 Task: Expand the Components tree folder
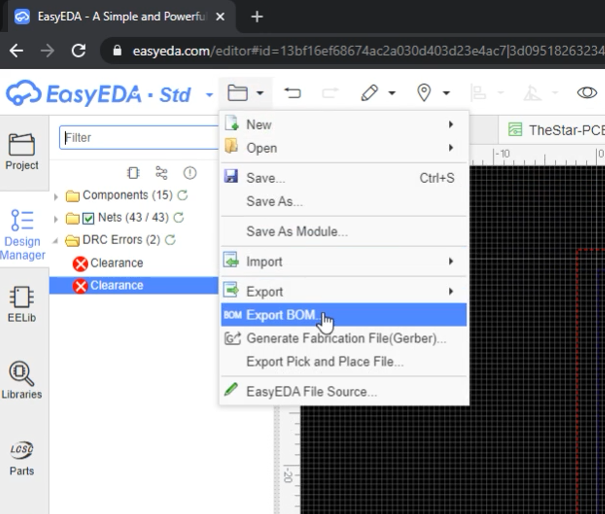coord(57,195)
